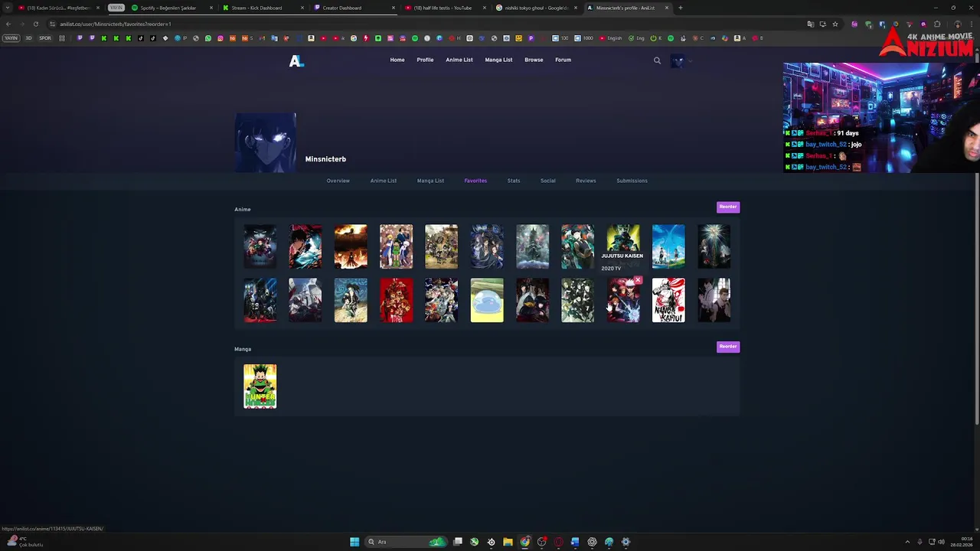
Task: Switch to the profile's Manga List tab
Action: pyautogui.click(x=430, y=181)
